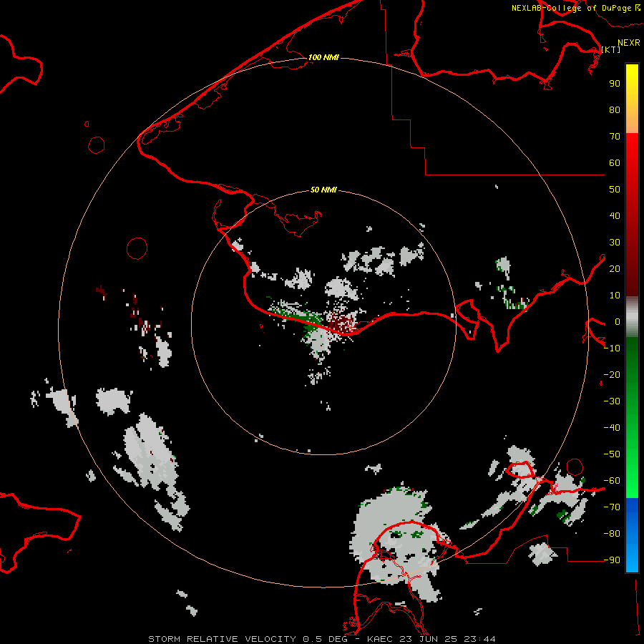Click the "100 NMI" range ring label
The image size is (644, 644).
click(323, 57)
